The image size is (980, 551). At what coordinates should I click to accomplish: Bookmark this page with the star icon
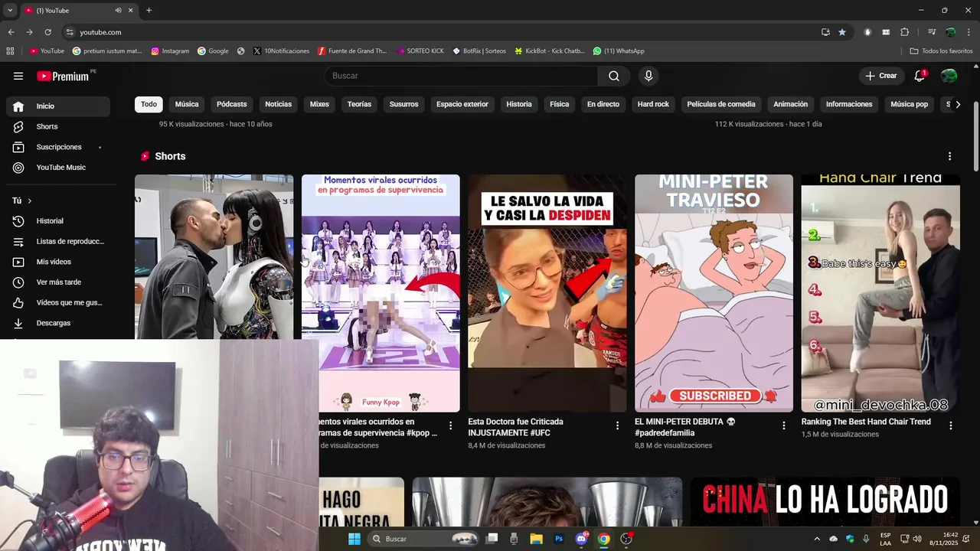coord(842,32)
